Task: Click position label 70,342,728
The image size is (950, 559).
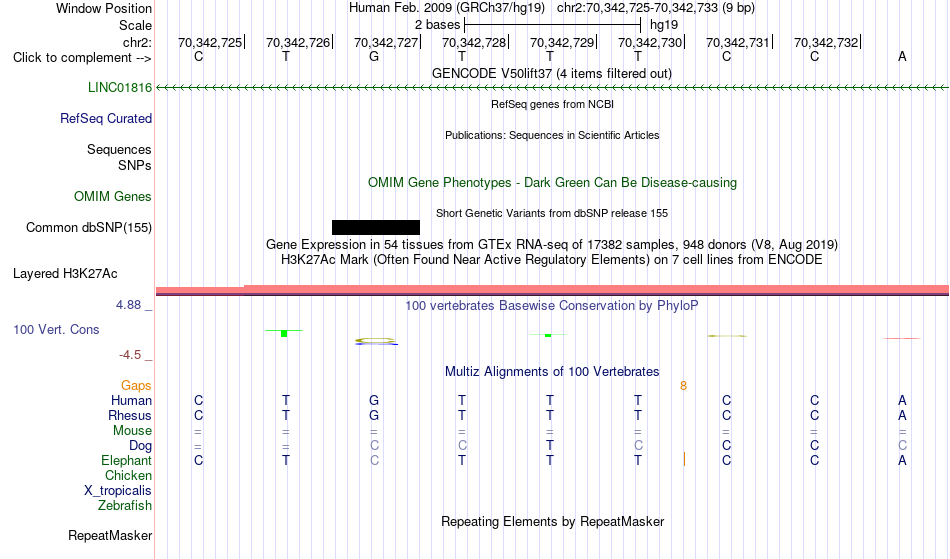Action: (x=474, y=42)
